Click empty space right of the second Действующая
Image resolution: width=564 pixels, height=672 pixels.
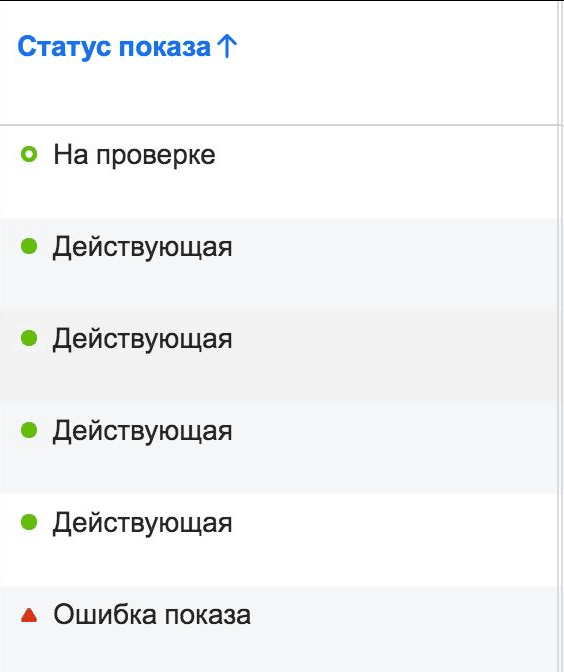pos(394,355)
